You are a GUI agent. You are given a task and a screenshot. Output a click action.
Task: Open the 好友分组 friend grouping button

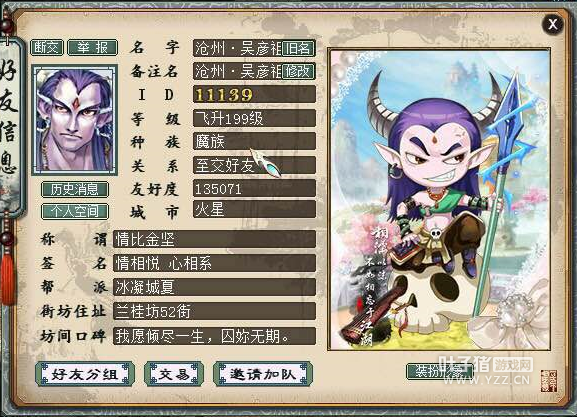point(85,374)
